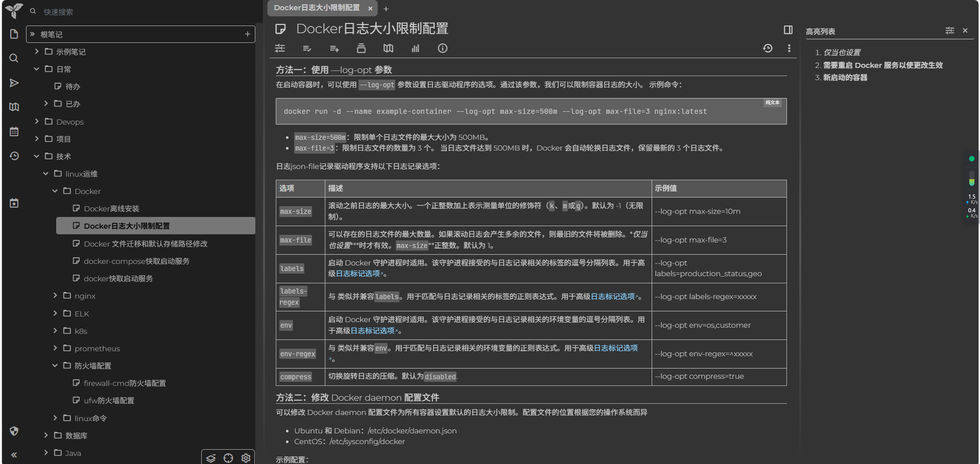Create a new note from launcher bar

14,34
